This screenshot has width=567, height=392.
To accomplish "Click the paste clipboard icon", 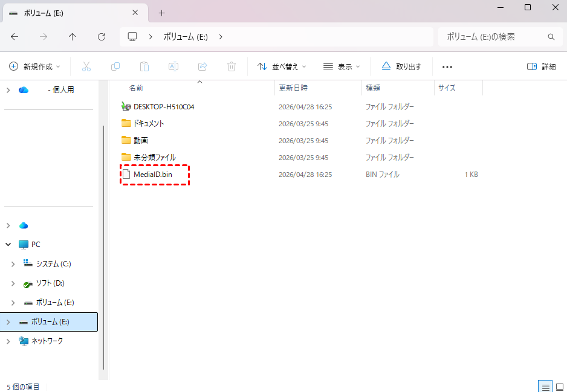I will 144,66.
